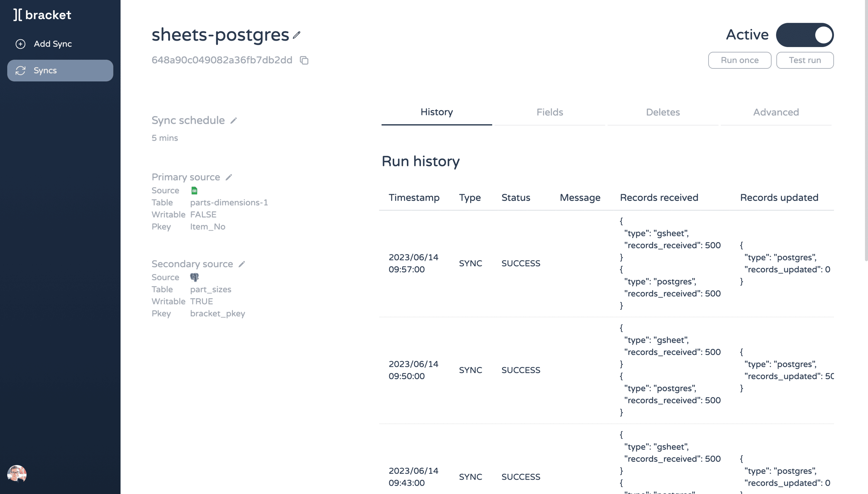868x494 pixels.
Task: Click the Item_No pkey value
Action: pos(208,227)
